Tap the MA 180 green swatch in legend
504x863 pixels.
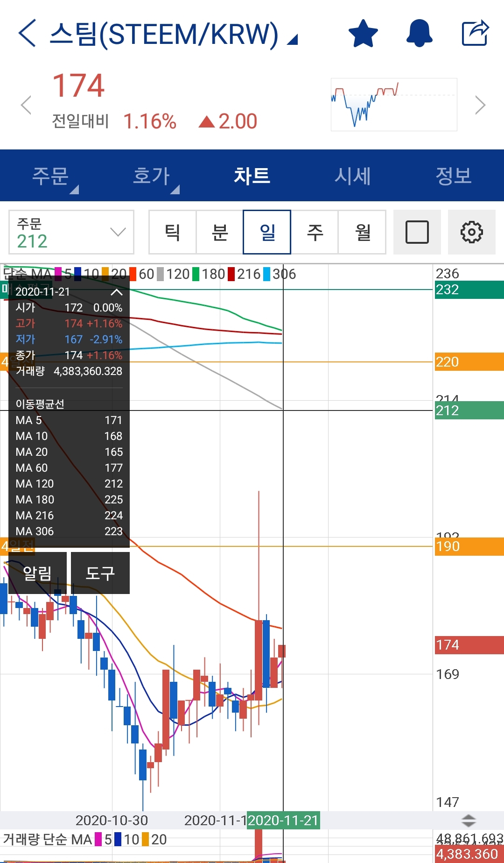coord(196,274)
